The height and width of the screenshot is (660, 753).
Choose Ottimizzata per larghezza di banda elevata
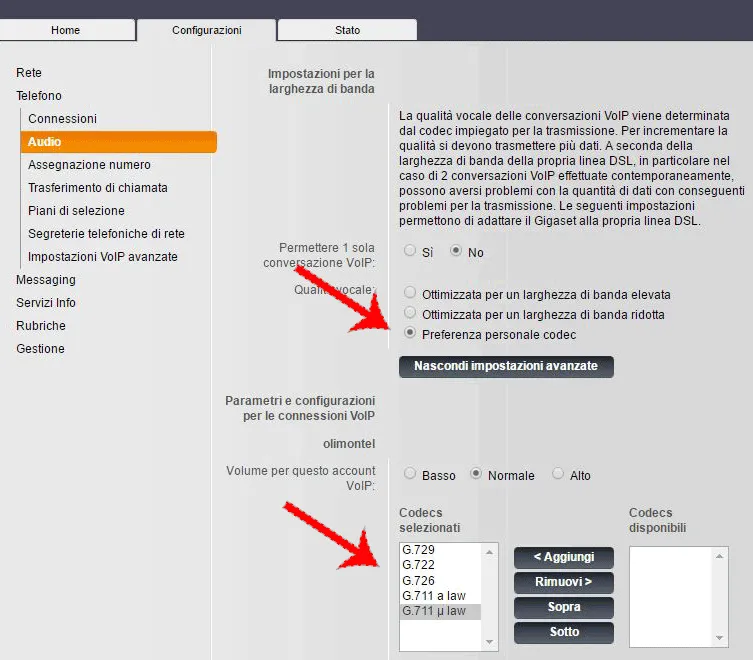pyautogui.click(x=410, y=294)
